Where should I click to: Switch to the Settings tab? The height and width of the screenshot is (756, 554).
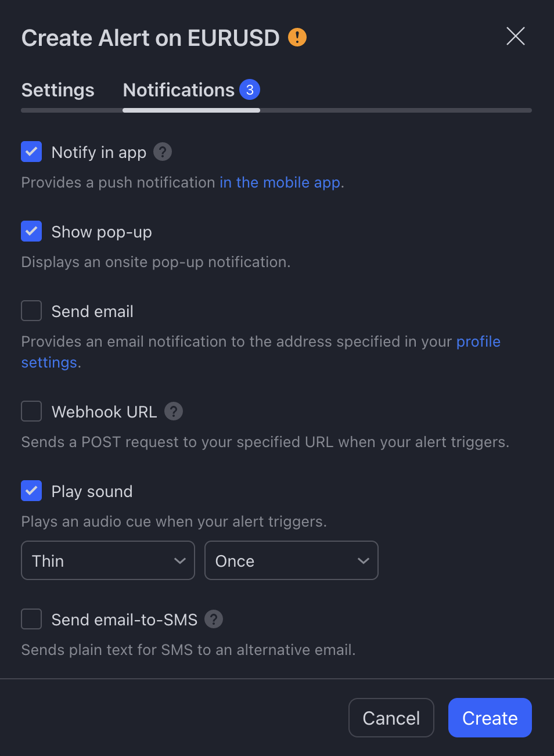(x=58, y=90)
